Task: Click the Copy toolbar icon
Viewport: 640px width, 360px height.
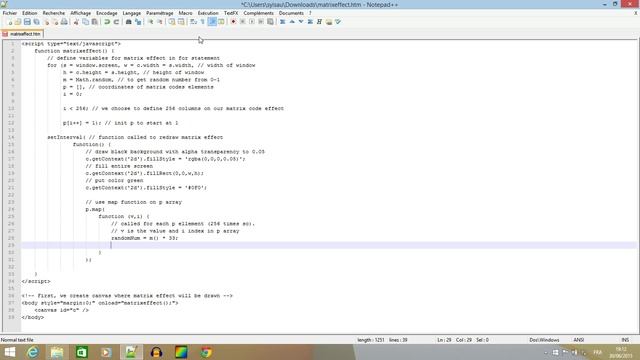Action: [x=85, y=22]
